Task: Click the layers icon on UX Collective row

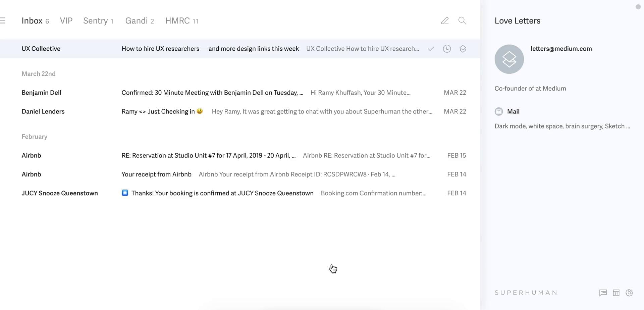Action: click(463, 49)
